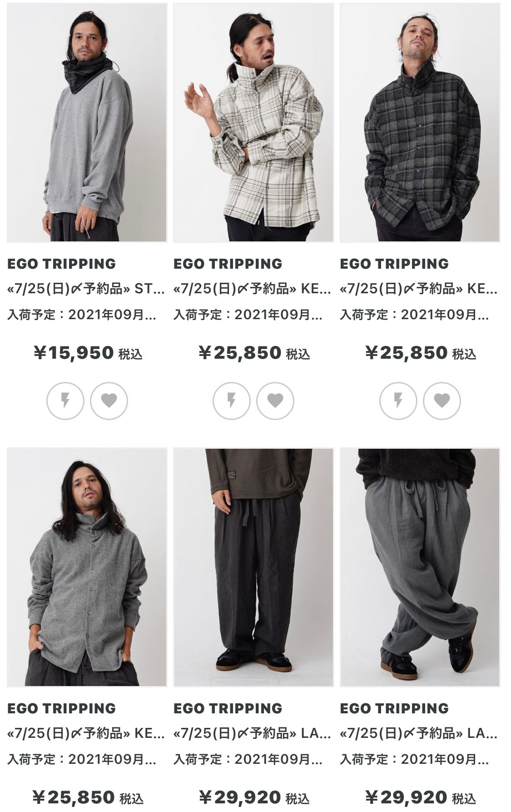The width and height of the screenshot is (511, 812).
Task: Tap the lightning icon under dark plaid shirt
Action: 398,401
